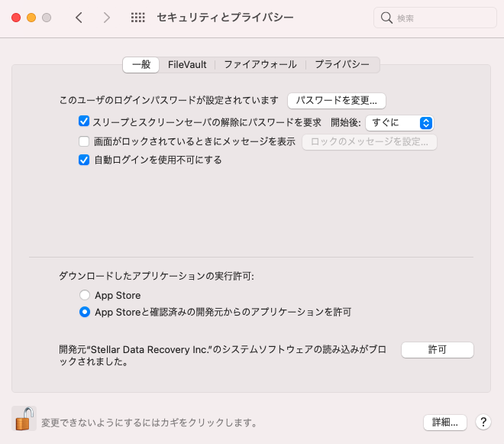The width and height of the screenshot is (504, 444).
Task: Show all preferences grid icon
Action: 138,18
